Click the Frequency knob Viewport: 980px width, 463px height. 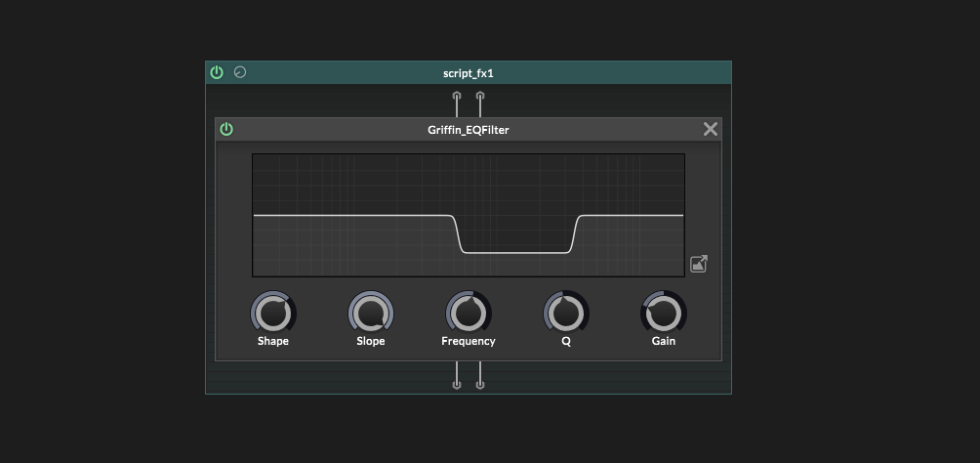coord(469,313)
